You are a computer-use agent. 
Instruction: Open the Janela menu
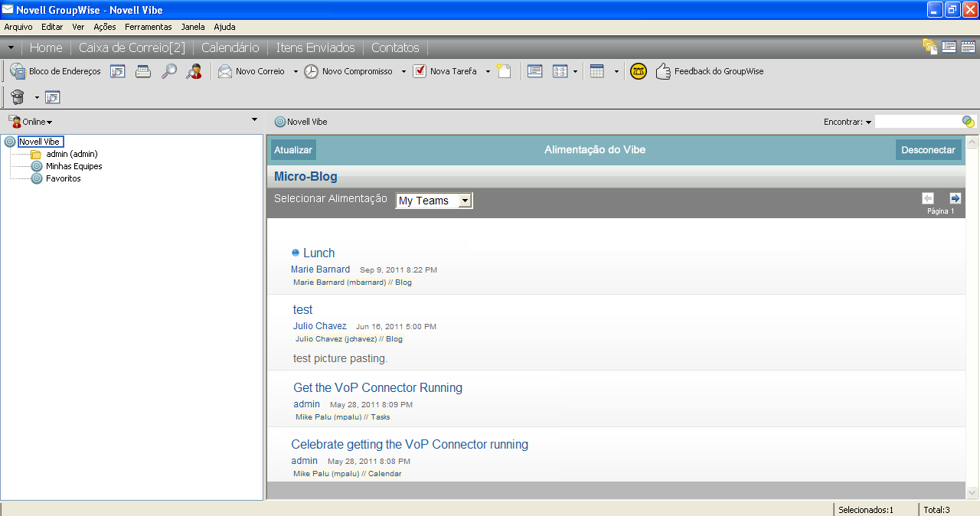pos(193,27)
